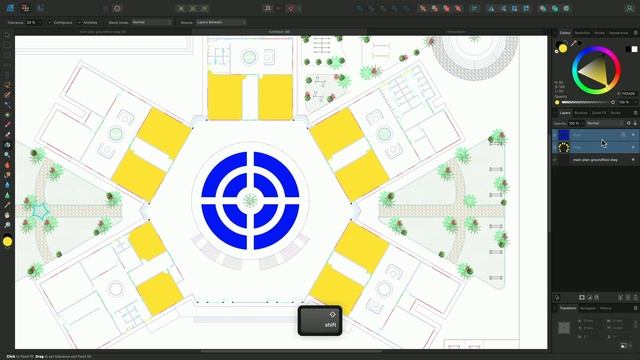The image size is (640, 360).
Task: Open the layer blend mode Normal dropdown
Action: point(605,123)
